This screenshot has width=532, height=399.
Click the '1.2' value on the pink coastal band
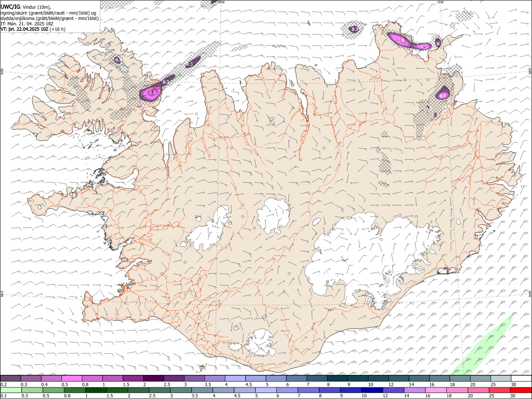click(425, 47)
